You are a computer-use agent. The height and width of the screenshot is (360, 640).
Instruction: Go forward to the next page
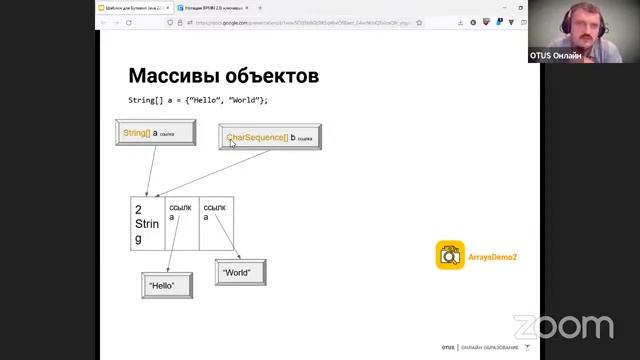[x=116, y=23]
